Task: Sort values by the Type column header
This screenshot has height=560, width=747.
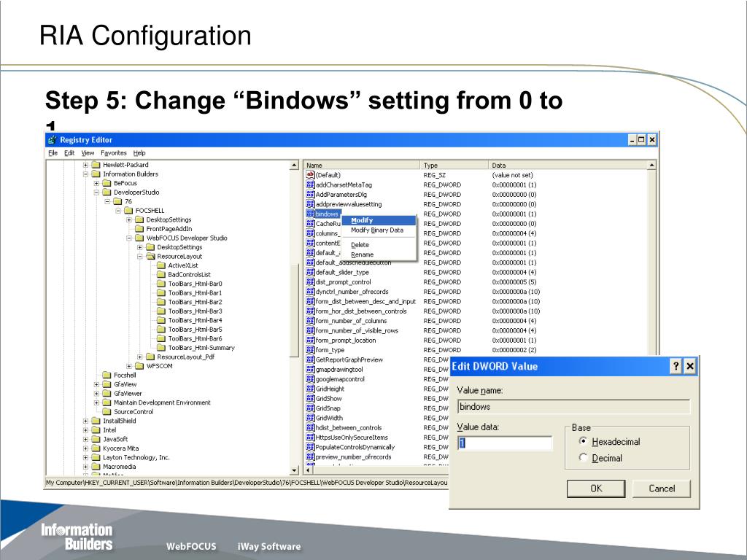Action: click(x=454, y=166)
